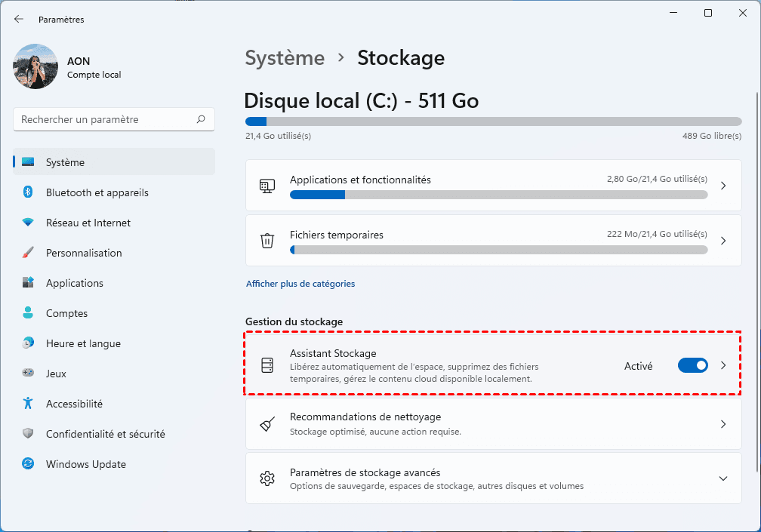Click the Bluetooth et appareils icon
The height and width of the screenshot is (532, 761).
click(28, 192)
